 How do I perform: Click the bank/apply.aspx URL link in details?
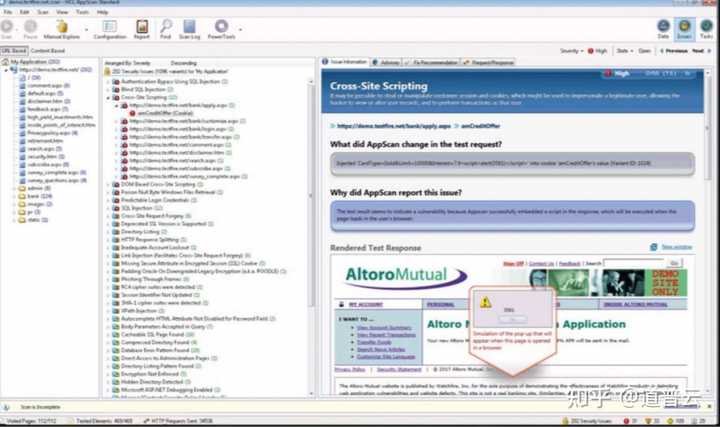click(394, 126)
